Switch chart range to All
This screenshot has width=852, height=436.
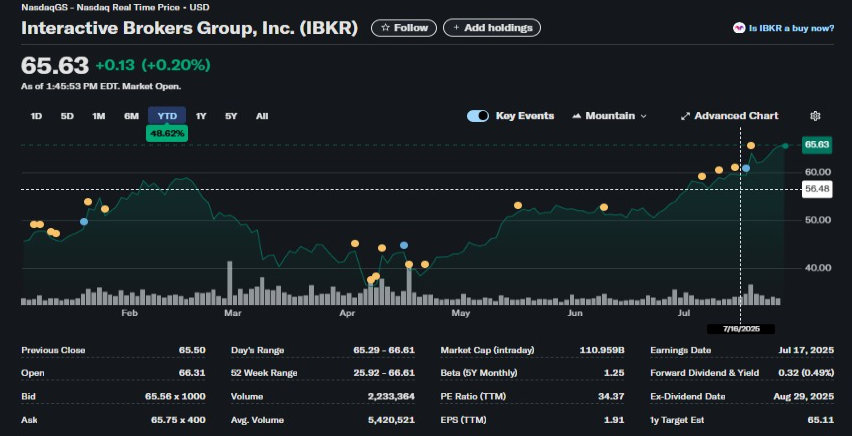(x=262, y=116)
